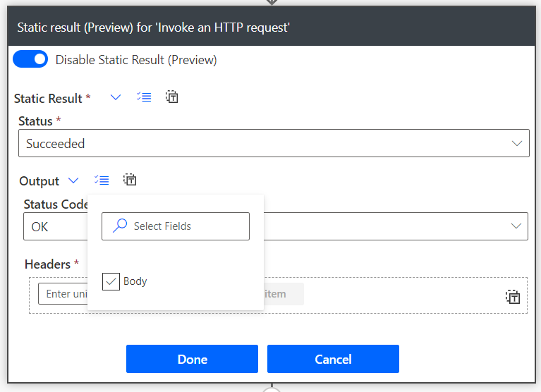Viewport: 541px width, 392px height.
Task: Click the Select Fields search box
Action: click(183, 226)
